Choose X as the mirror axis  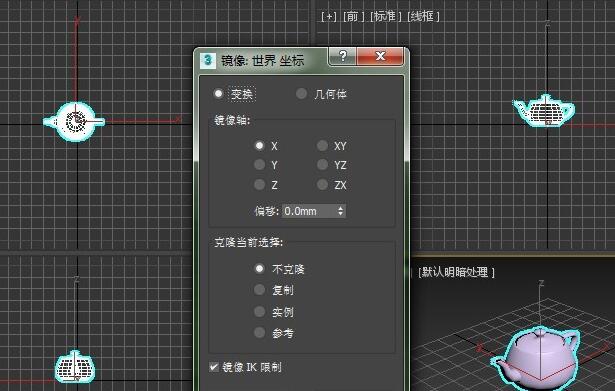click(x=259, y=145)
